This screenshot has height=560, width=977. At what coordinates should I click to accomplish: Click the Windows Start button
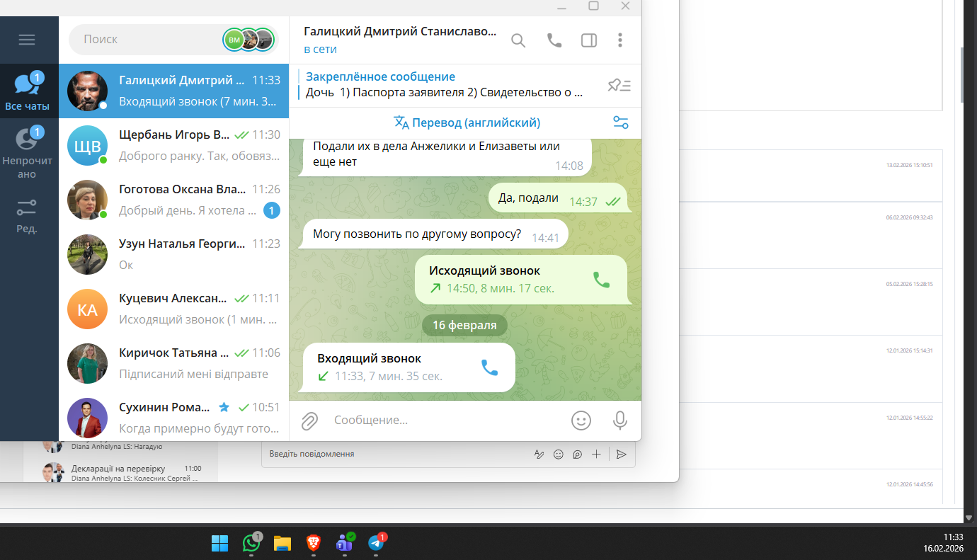click(219, 544)
